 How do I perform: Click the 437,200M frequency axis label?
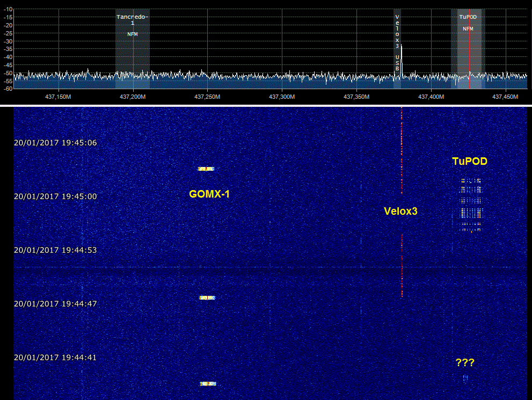point(133,97)
